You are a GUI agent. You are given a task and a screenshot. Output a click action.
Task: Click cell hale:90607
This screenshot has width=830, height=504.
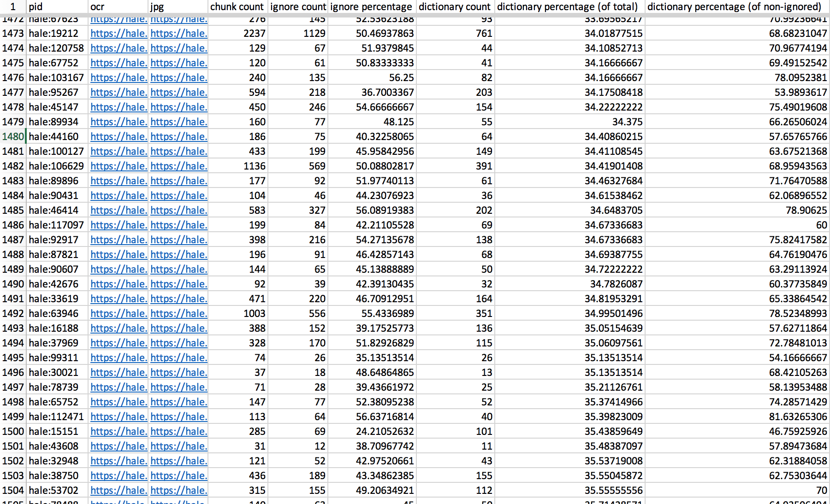click(57, 269)
